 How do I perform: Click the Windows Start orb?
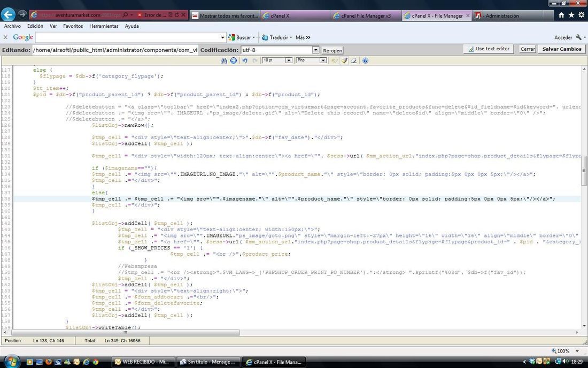[x=12, y=361]
